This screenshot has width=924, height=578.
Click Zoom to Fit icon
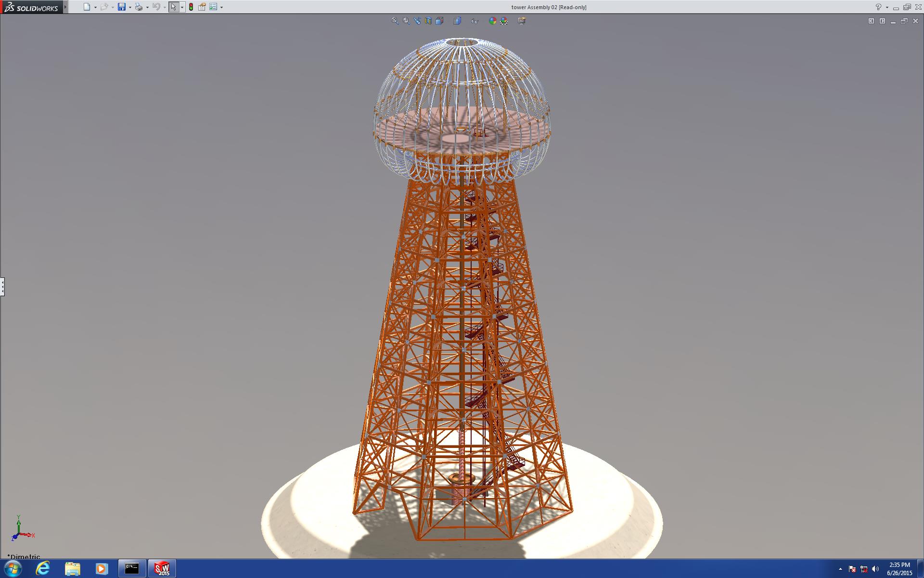[x=395, y=21]
